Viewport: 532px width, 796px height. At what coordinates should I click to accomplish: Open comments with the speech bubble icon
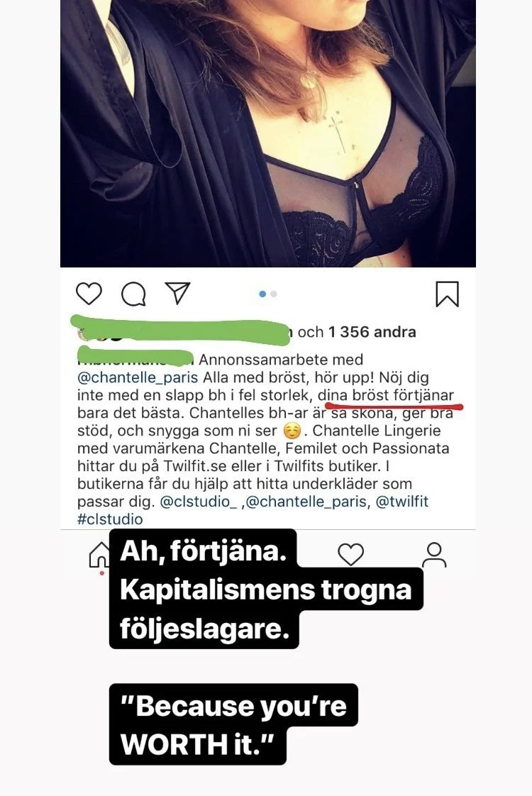133,294
